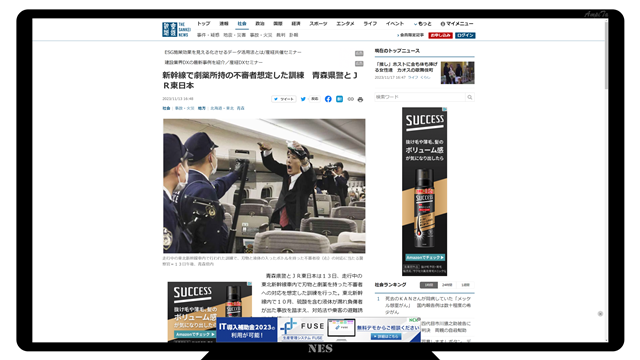Open the top news thumbnail image
The width and height of the screenshot is (640, 360).
pos(458,73)
